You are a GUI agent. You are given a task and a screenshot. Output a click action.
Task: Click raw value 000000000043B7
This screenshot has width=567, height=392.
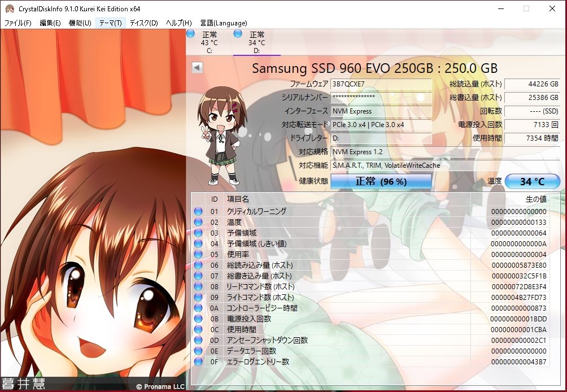(518, 361)
